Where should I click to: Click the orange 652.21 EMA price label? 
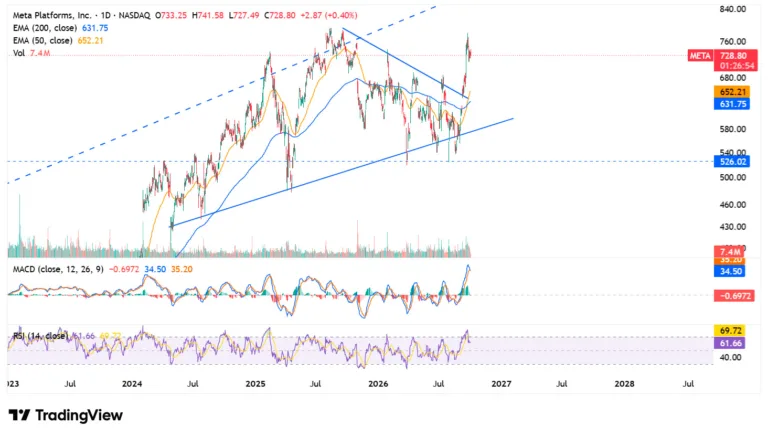(731, 92)
